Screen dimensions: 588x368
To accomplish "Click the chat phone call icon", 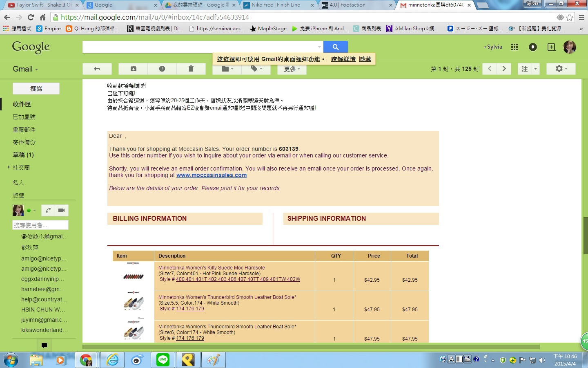I will [48, 211].
